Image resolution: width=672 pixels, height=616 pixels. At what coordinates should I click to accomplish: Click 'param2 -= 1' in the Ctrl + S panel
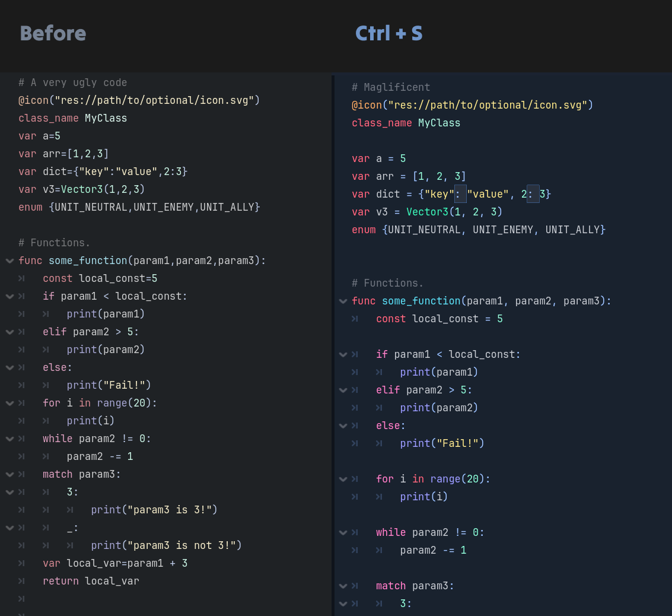click(x=434, y=550)
